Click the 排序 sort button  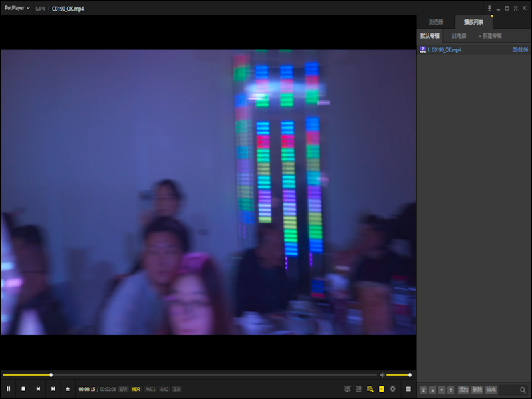pyautogui.click(x=491, y=390)
